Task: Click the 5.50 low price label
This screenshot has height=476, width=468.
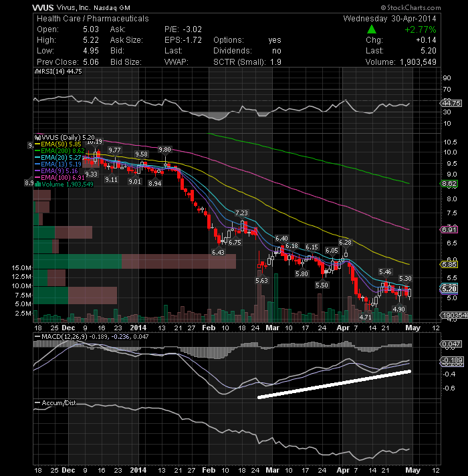Action: (x=322, y=285)
